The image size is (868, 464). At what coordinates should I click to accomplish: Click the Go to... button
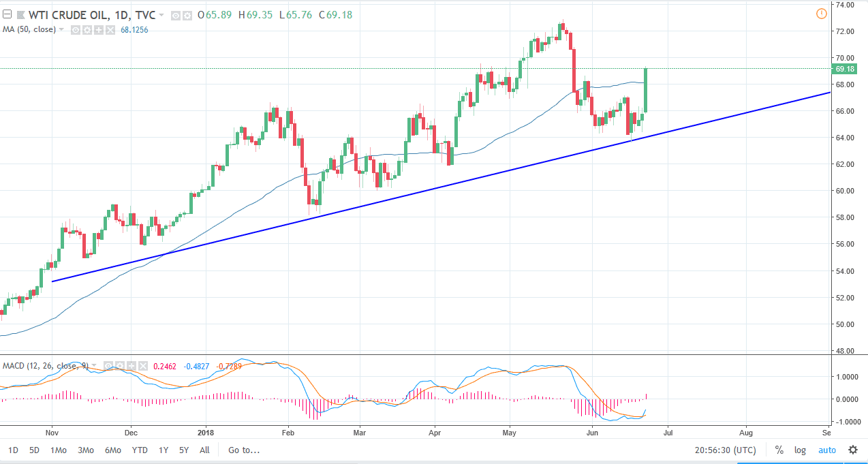(x=243, y=450)
